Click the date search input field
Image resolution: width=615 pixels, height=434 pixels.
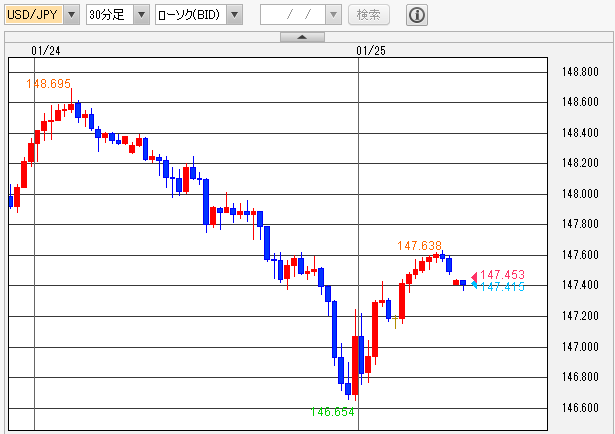coord(293,15)
